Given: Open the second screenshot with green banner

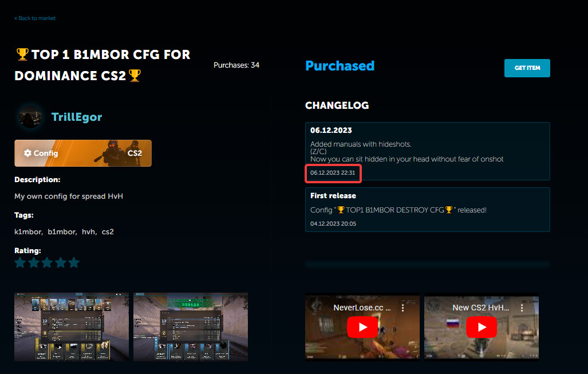Looking at the screenshot, I should point(191,327).
